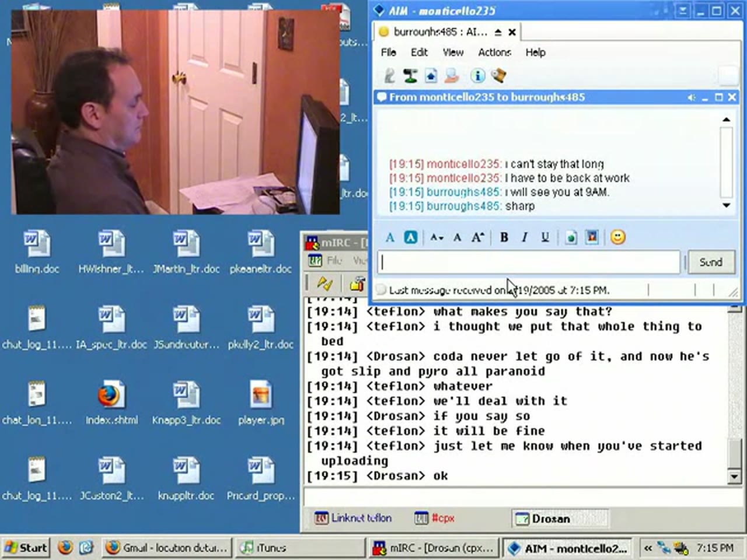747x560 pixels.
Task: Select IA_spec_ltr.doc desktop icon
Action: [111, 327]
